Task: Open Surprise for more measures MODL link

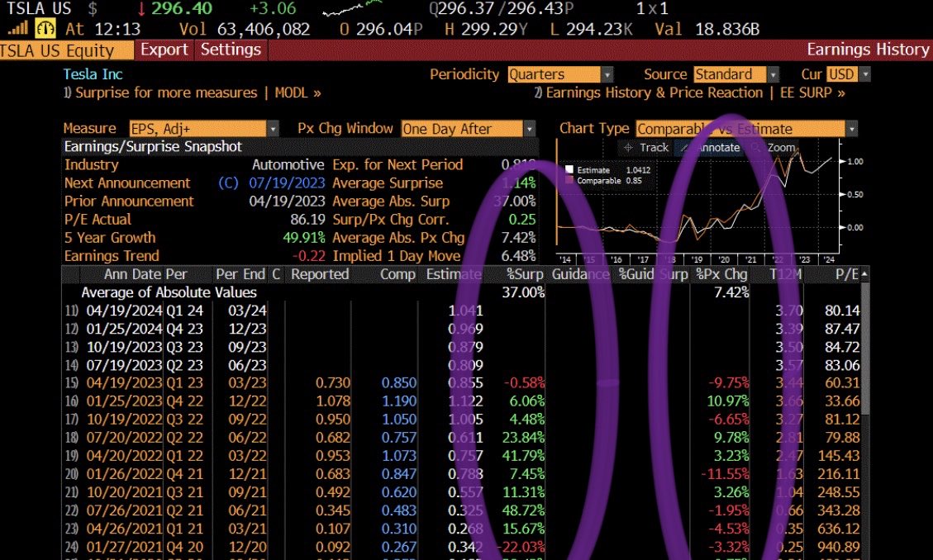Action: pyautogui.click(x=193, y=93)
